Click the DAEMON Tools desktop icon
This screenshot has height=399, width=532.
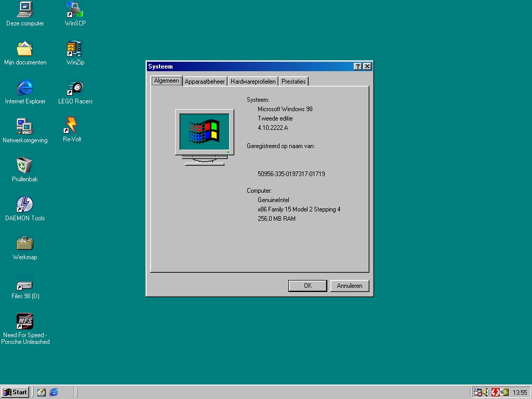point(25,205)
